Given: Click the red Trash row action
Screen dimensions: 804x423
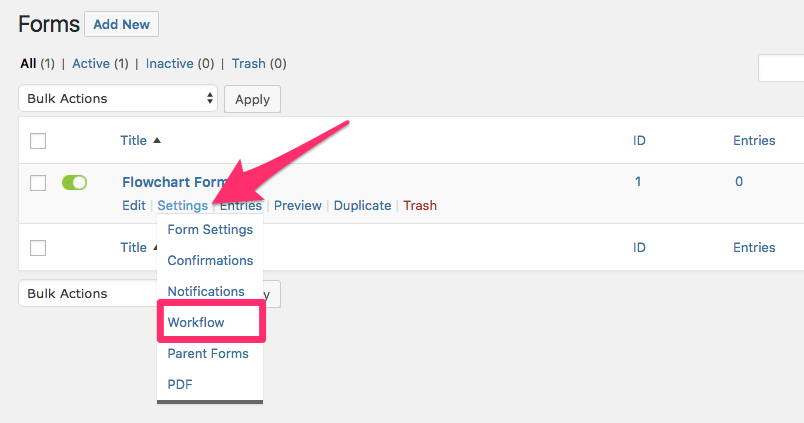Looking at the screenshot, I should click(420, 206).
